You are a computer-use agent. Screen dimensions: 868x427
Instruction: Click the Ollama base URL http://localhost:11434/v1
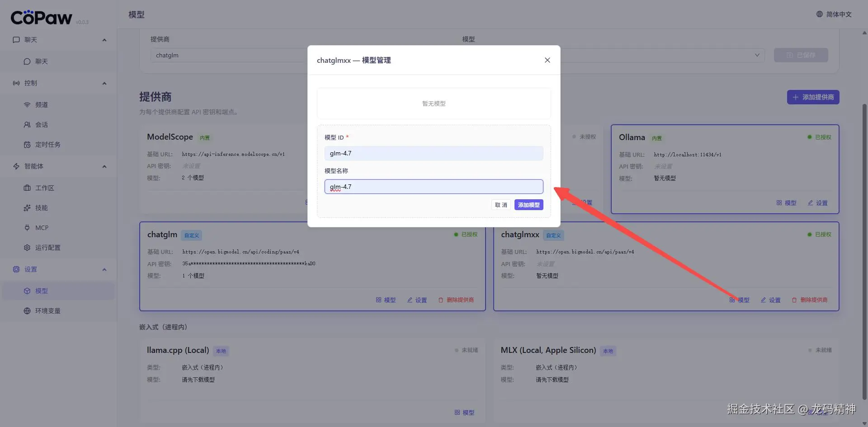pos(688,155)
